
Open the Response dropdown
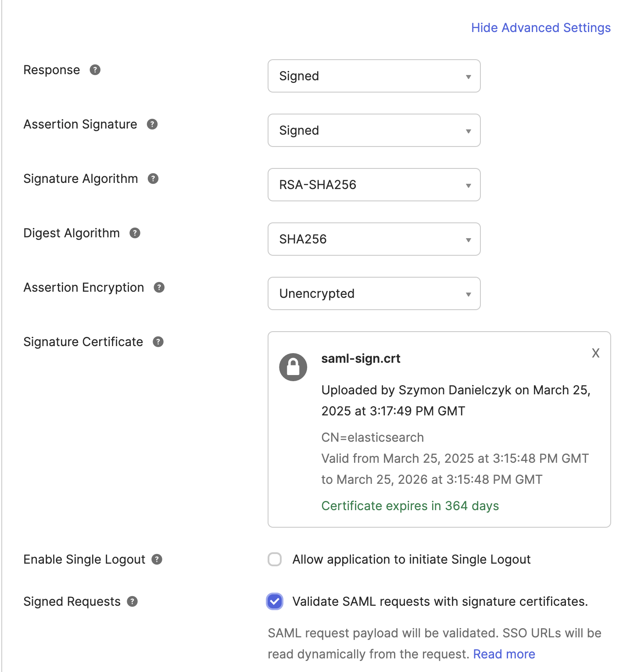pyautogui.click(x=373, y=76)
